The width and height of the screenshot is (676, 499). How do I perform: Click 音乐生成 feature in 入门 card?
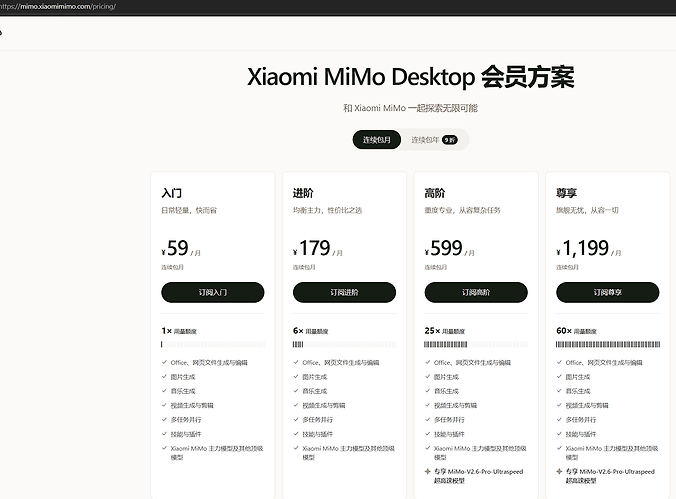(183, 391)
